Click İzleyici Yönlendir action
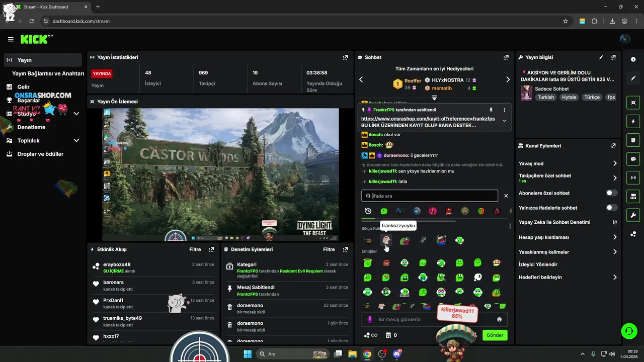Viewport: 644px width, 362px height. pyautogui.click(x=538, y=264)
